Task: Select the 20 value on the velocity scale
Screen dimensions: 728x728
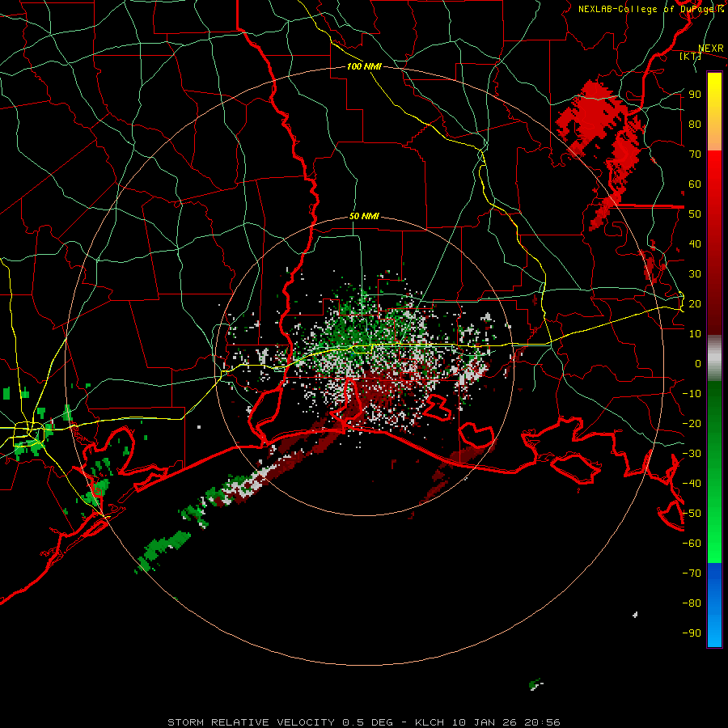Action: click(x=695, y=303)
